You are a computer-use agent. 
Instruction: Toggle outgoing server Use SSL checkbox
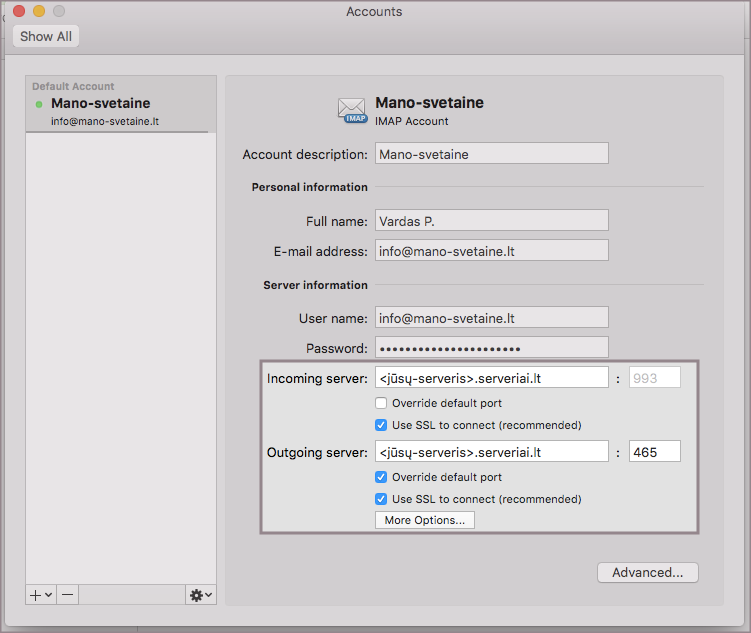coord(381,499)
